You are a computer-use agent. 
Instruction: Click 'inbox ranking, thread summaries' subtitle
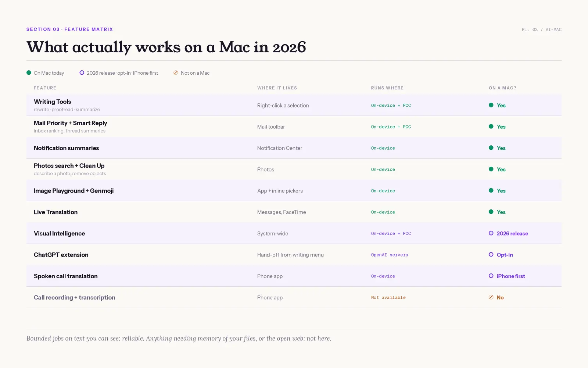click(69, 131)
